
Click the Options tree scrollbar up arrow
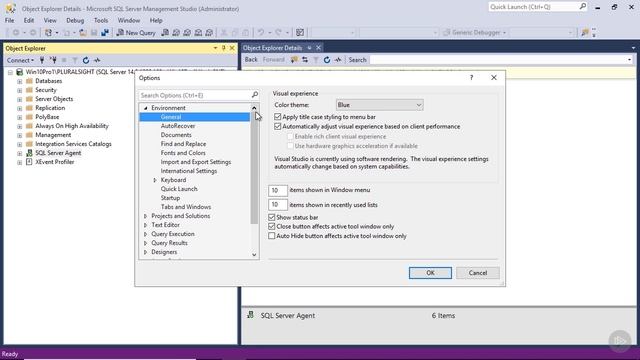click(x=254, y=108)
